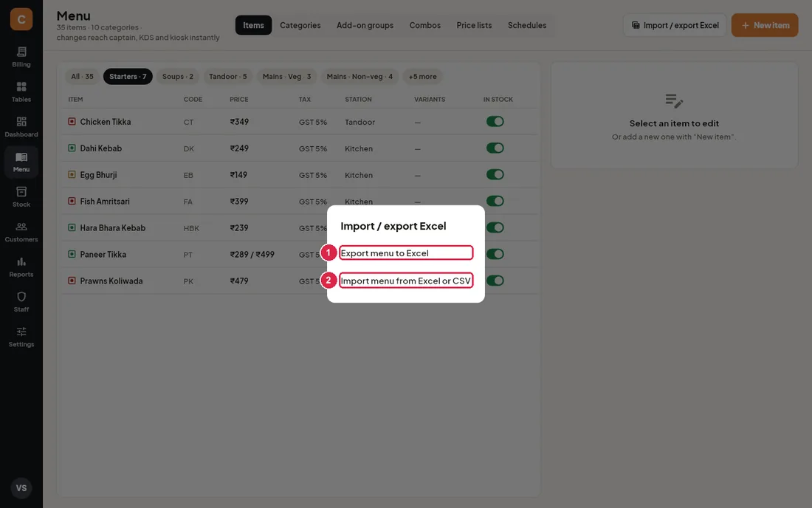Image resolution: width=812 pixels, height=508 pixels.
Task: Filter by Starters · 7 chip
Action: [x=128, y=77]
